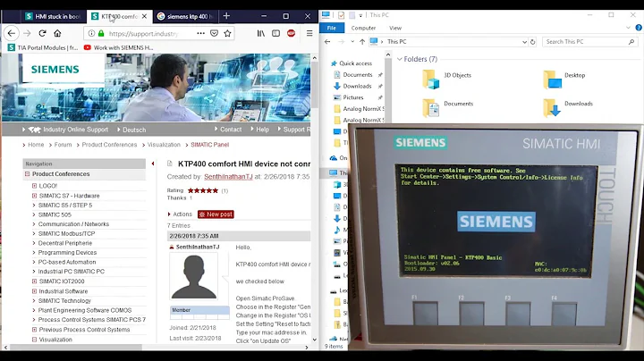
Task: Collapse the Product Conferences tree node
Action: pyautogui.click(x=27, y=174)
